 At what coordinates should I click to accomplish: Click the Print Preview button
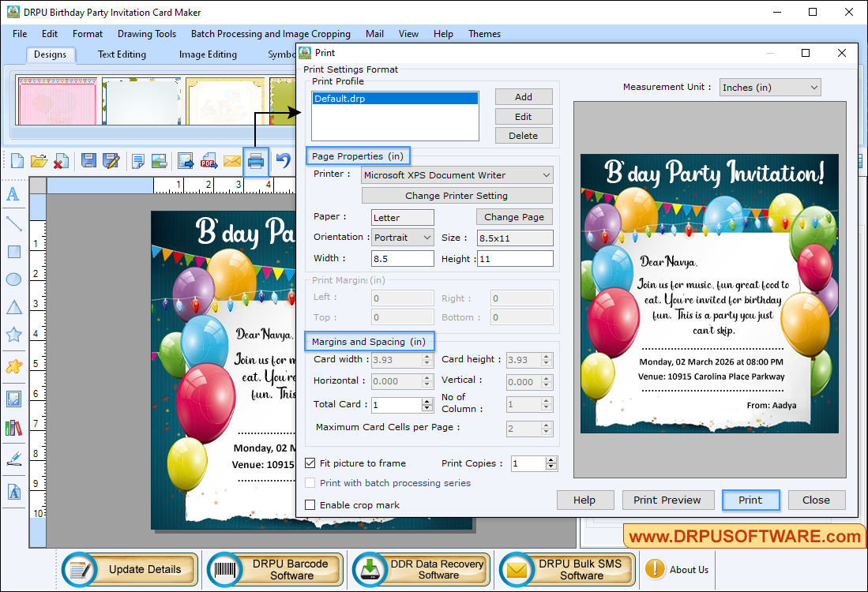[x=667, y=500]
